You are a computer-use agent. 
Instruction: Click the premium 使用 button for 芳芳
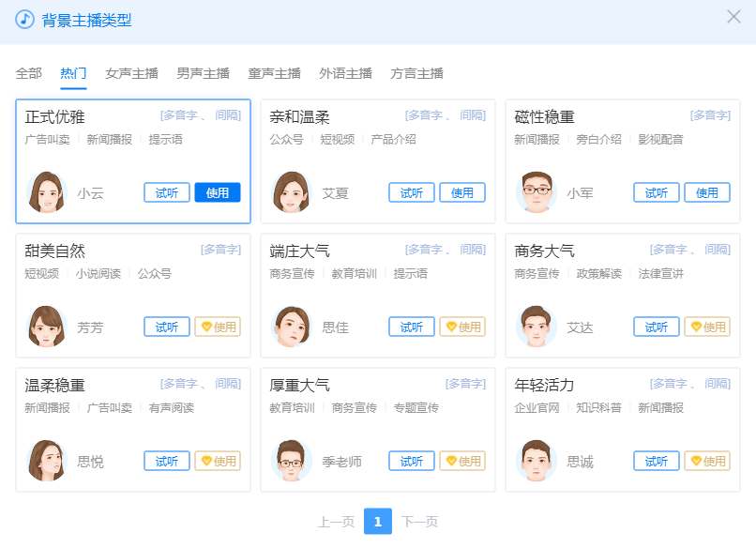218,327
